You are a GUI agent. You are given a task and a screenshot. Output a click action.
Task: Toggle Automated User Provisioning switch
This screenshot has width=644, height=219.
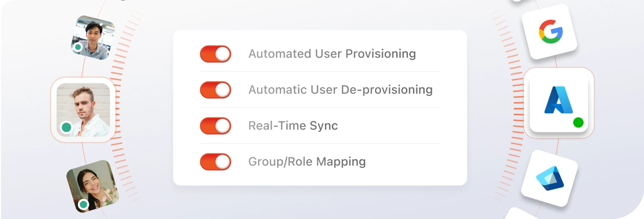216,54
